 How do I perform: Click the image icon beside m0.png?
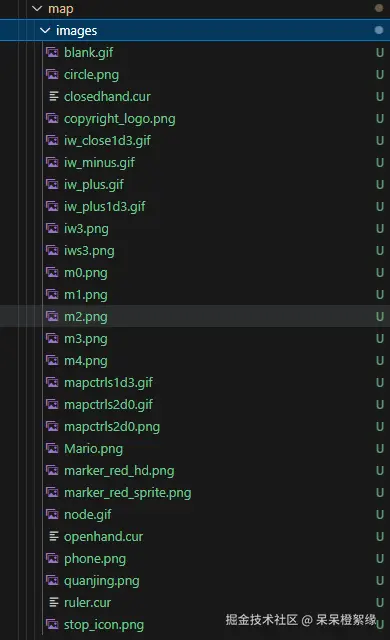point(52,273)
